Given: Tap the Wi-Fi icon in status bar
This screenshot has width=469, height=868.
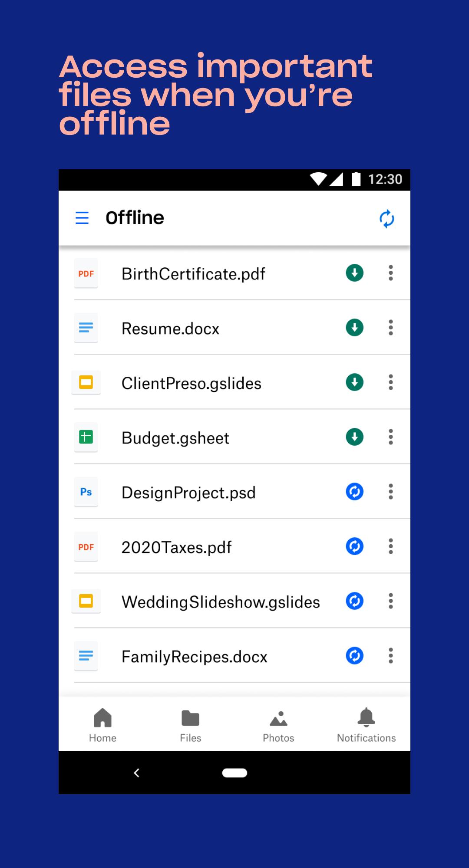Looking at the screenshot, I should tap(318, 179).
